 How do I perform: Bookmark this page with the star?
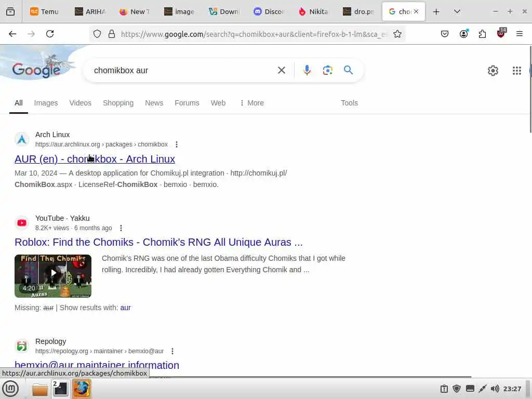click(397, 34)
